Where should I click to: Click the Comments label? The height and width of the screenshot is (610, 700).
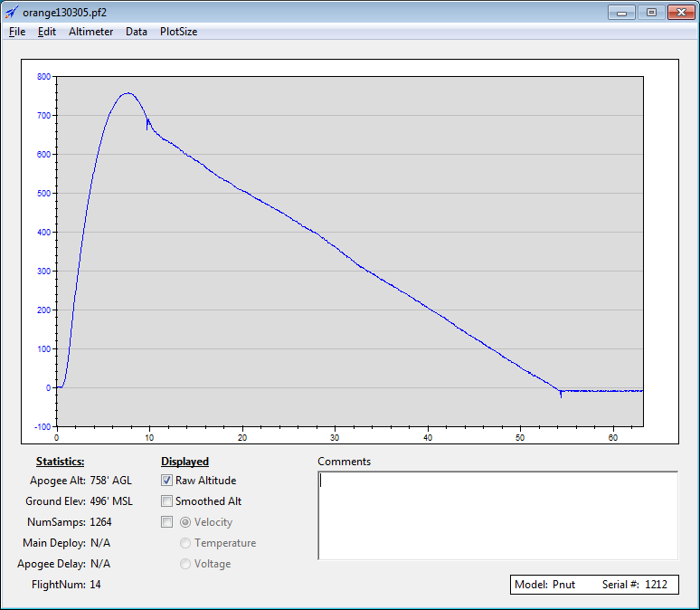click(x=345, y=462)
